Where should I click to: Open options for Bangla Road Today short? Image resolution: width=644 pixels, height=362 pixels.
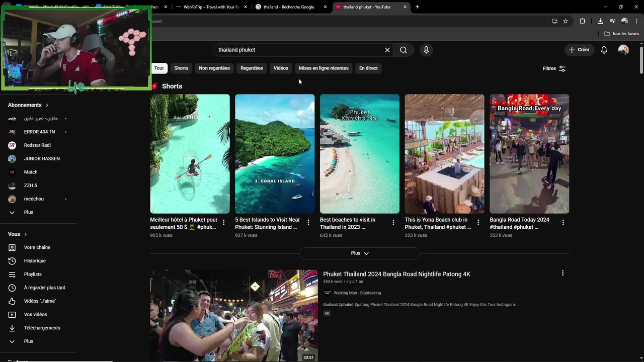(x=563, y=222)
